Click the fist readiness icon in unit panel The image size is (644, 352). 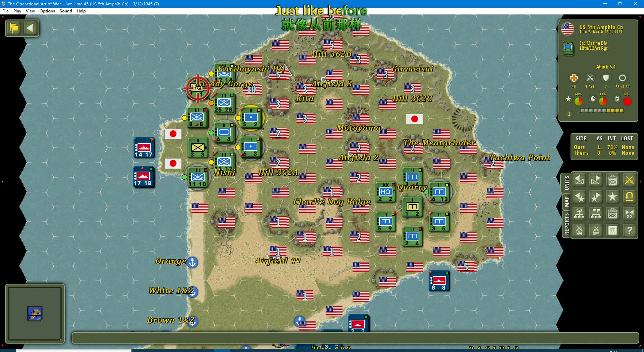point(593,99)
